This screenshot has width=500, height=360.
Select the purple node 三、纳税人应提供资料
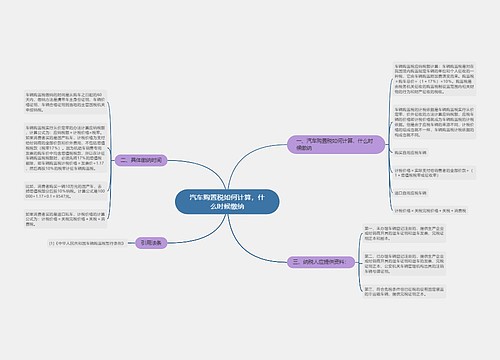coord(321,262)
